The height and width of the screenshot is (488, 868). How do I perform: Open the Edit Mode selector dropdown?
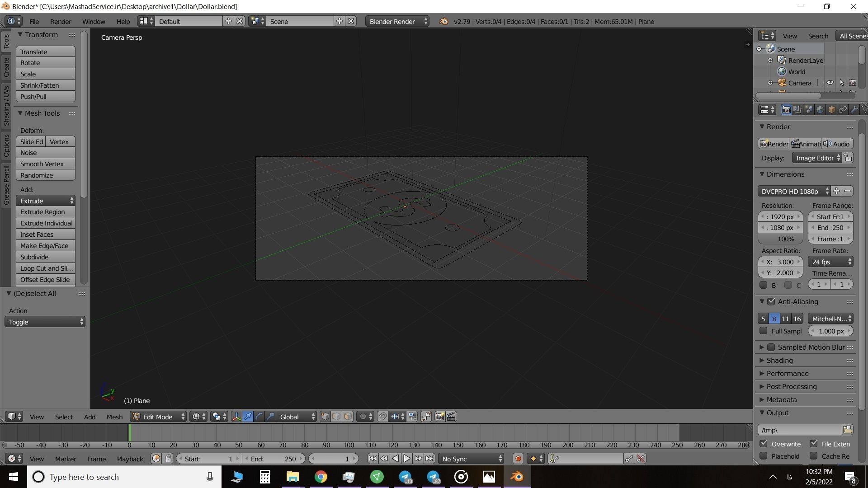tap(158, 417)
